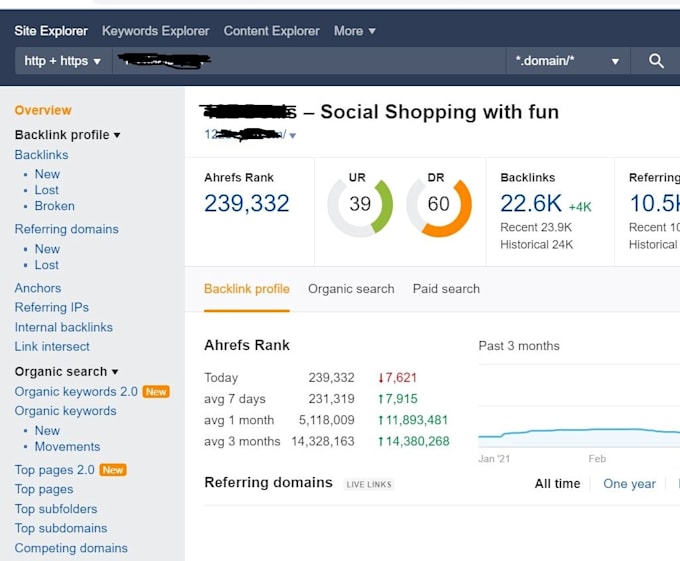Open New under Backlinks
Viewport: 680px width, 561px height.
tap(47, 174)
